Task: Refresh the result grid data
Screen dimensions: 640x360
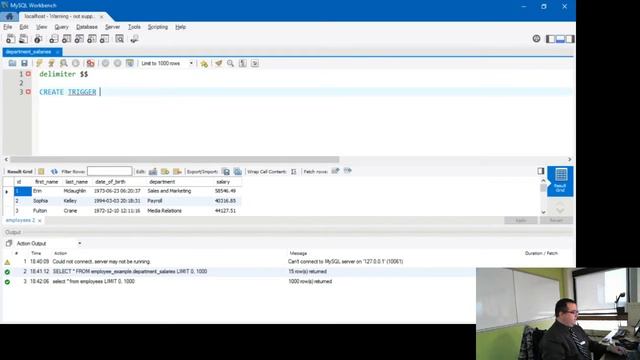Action: click(x=54, y=171)
